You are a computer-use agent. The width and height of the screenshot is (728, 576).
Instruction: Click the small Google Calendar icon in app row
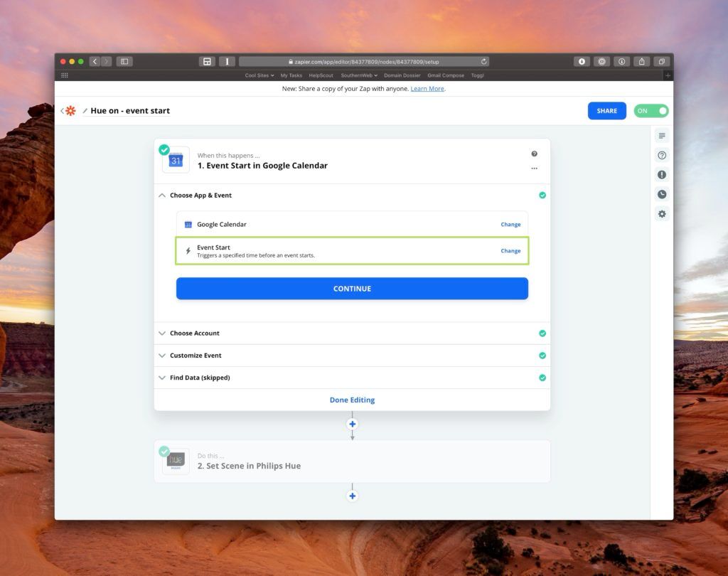tap(188, 225)
